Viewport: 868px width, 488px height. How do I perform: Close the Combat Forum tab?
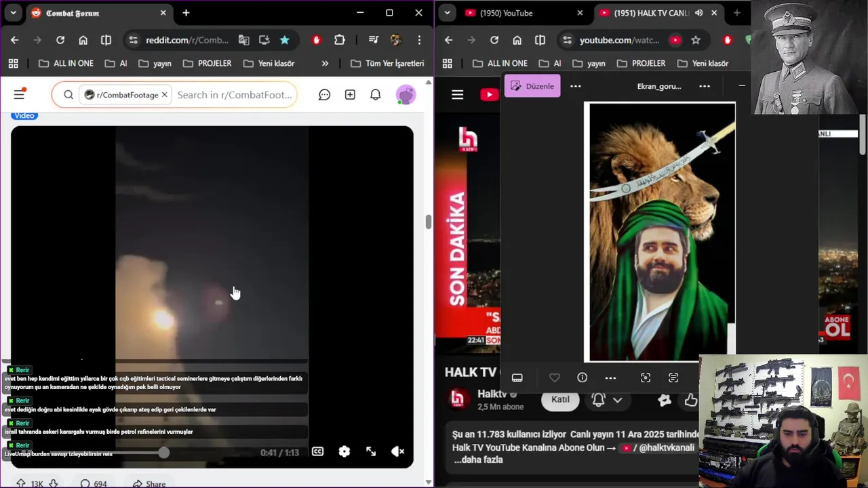[x=163, y=13]
